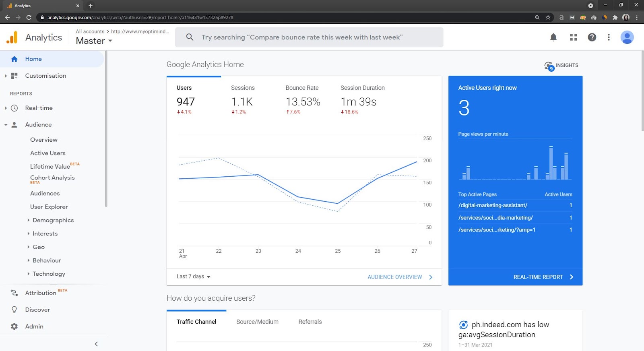Click the Audience person icon
This screenshot has width=644, height=351.
(14, 125)
